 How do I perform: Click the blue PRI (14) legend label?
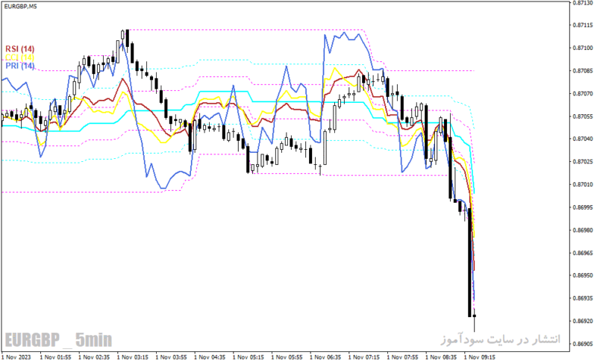click(20, 66)
